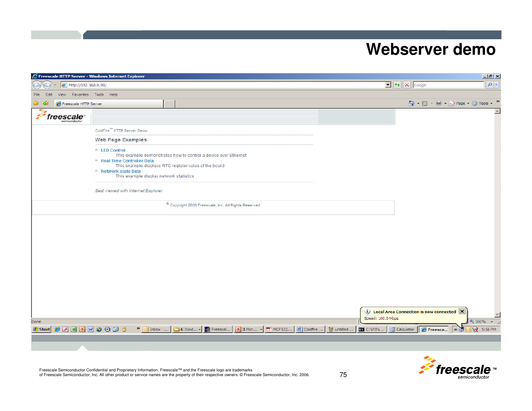Click the disconnected network tray icon with red X
This screenshot has height=411, width=532.
click(475, 329)
